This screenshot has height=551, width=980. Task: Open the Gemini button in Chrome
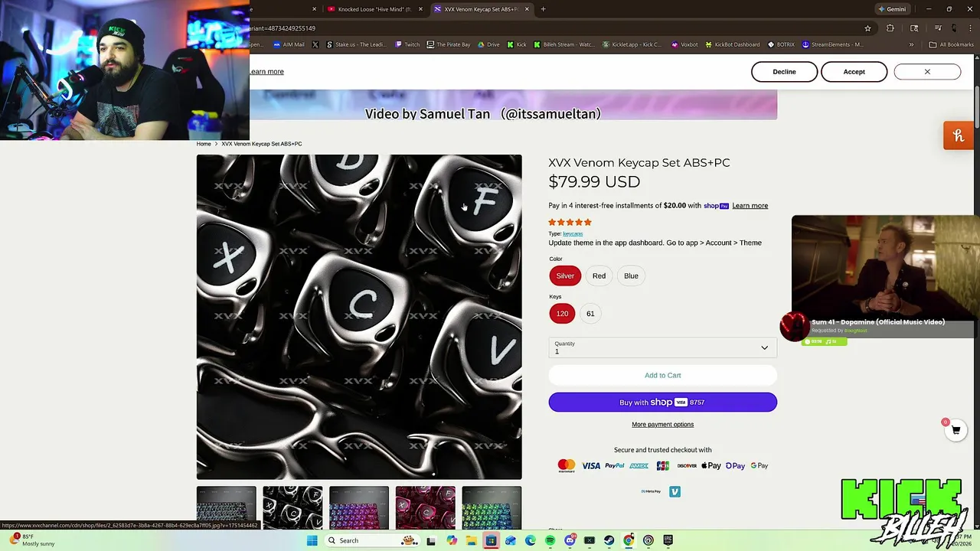click(892, 9)
